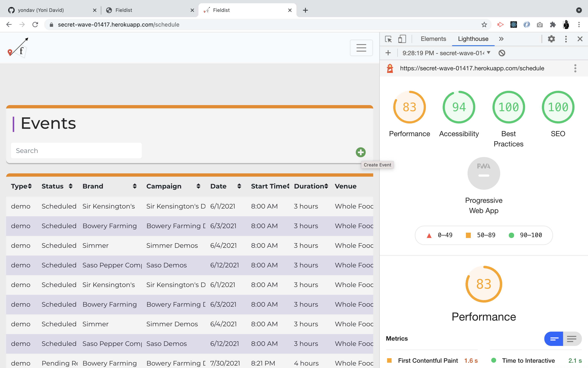
Task: Sort table by Date column
Action: [226, 186]
